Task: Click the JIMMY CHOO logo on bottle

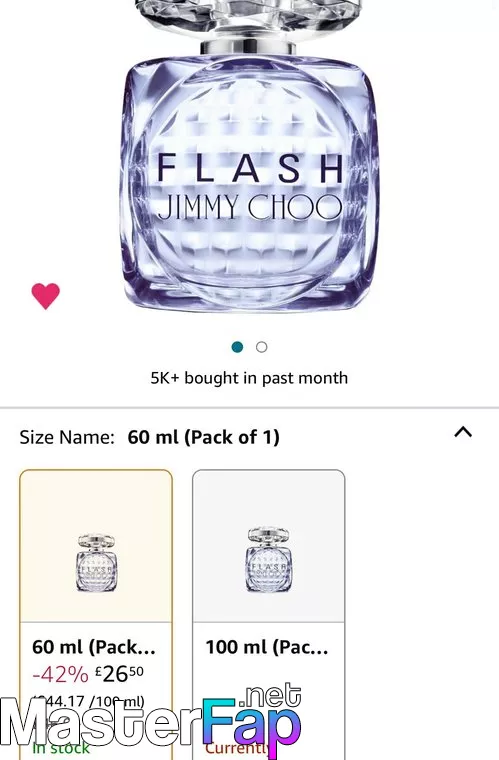Action: [249, 207]
